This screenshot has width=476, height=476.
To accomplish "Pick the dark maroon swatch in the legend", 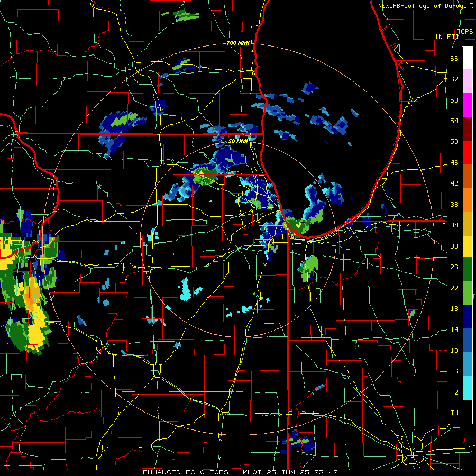I will coord(467,129).
